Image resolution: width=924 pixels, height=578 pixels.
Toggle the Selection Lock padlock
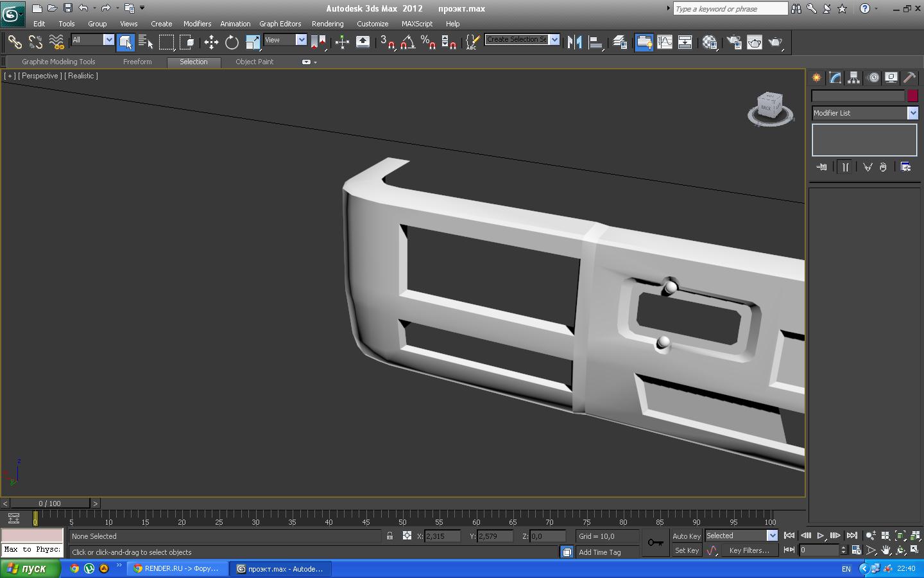[389, 536]
